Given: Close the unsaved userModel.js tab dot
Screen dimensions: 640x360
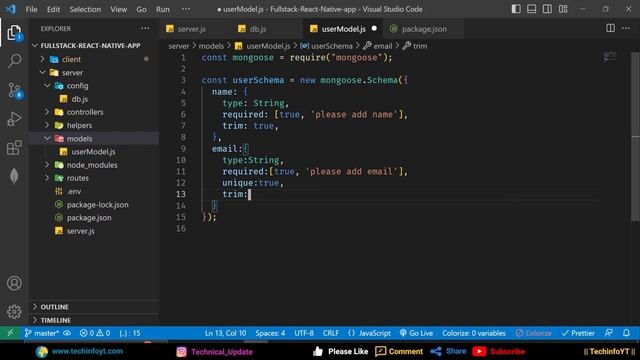Looking at the screenshot, I should click(374, 29).
